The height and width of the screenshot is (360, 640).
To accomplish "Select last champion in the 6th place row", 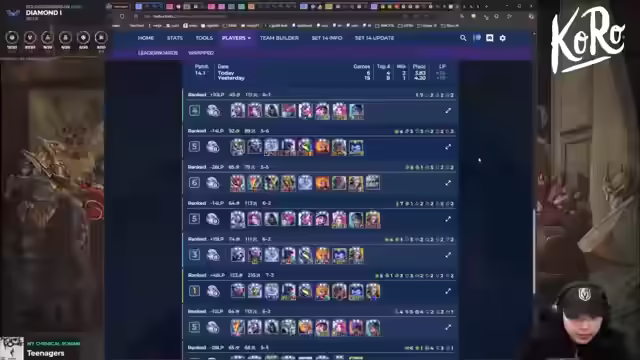I will pyautogui.click(x=373, y=182).
